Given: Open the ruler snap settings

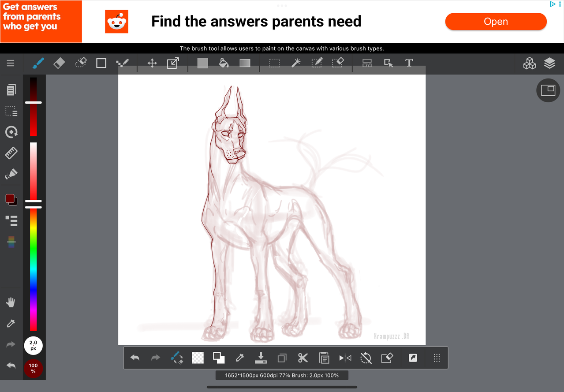Looking at the screenshot, I should [11, 153].
